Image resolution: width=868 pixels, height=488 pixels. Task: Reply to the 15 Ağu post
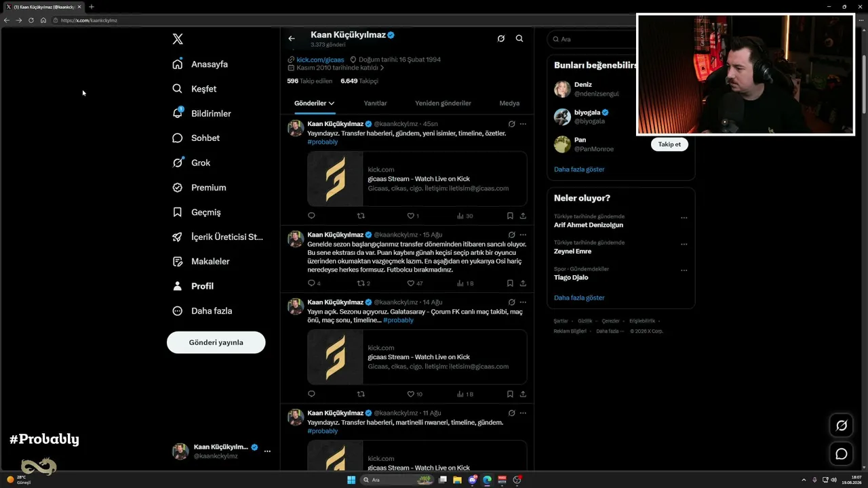click(315, 283)
